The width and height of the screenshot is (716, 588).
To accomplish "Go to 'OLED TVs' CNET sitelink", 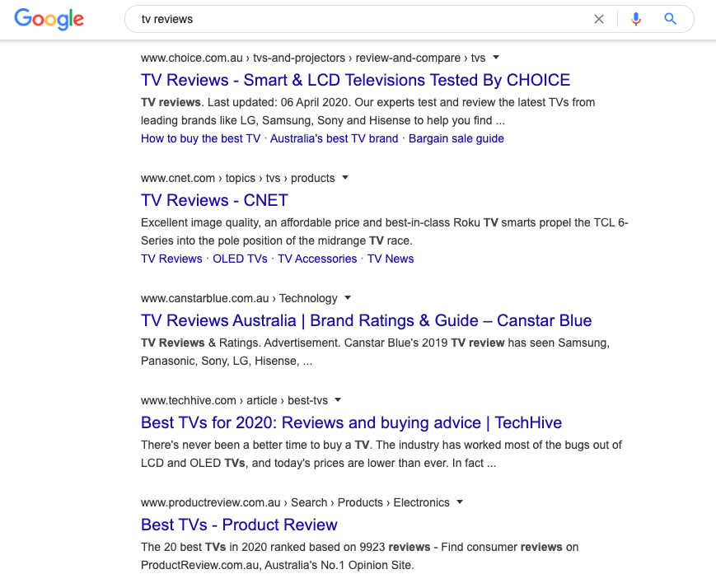I will (240, 259).
